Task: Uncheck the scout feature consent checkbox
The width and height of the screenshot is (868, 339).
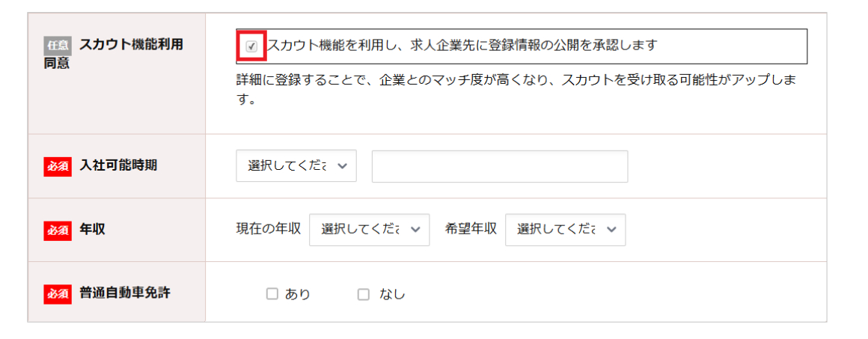Action: point(252,46)
